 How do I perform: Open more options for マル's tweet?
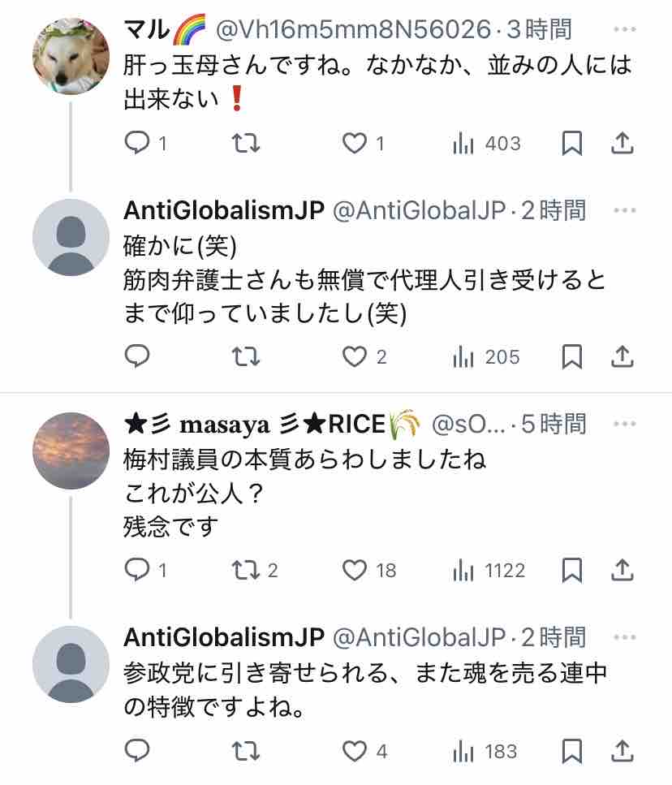coord(624,29)
